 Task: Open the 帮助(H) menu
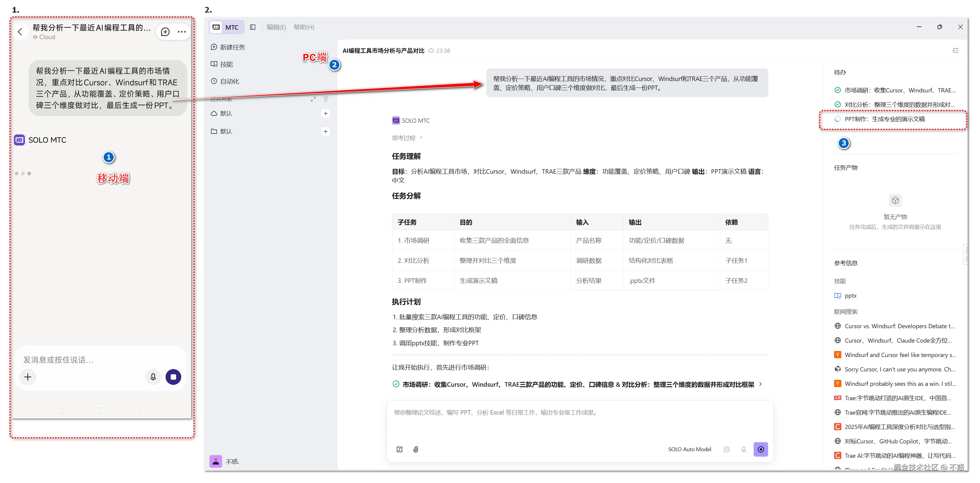coord(304,27)
